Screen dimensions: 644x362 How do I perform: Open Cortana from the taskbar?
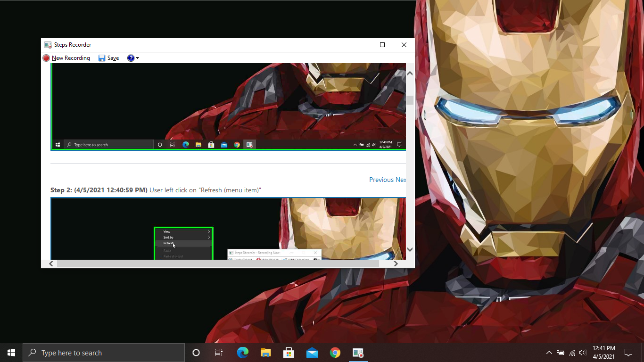(x=196, y=353)
